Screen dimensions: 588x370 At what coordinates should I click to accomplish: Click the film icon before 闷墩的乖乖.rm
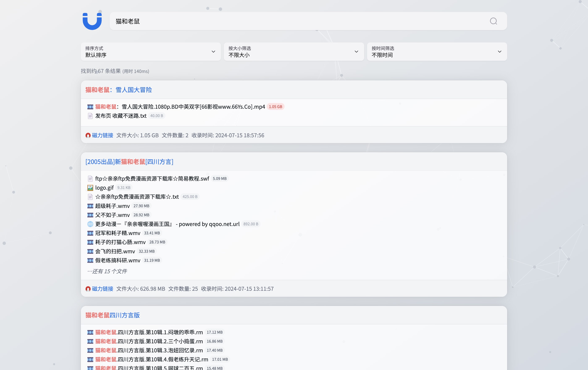(90, 332)
